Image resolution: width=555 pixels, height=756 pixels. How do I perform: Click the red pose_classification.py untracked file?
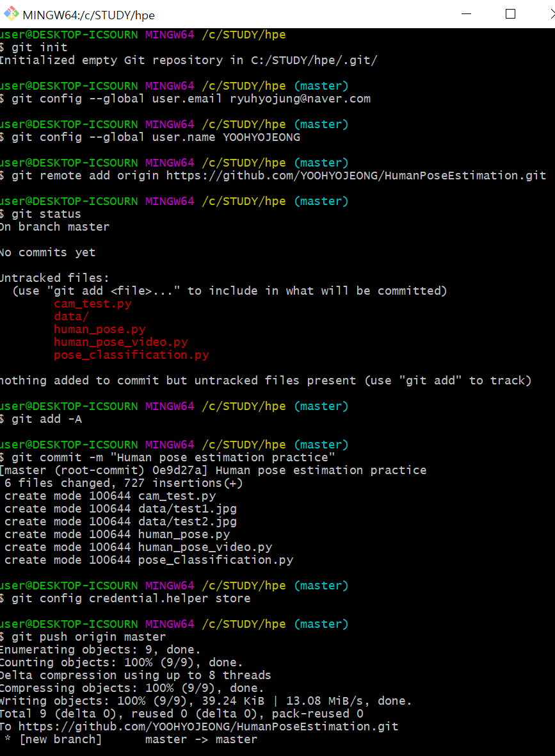coord(131,355)
